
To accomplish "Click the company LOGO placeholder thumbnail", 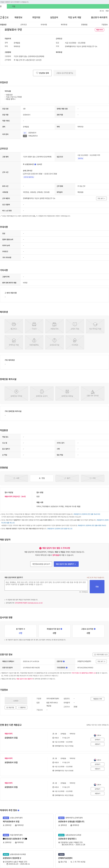I will tap(16, 701).
